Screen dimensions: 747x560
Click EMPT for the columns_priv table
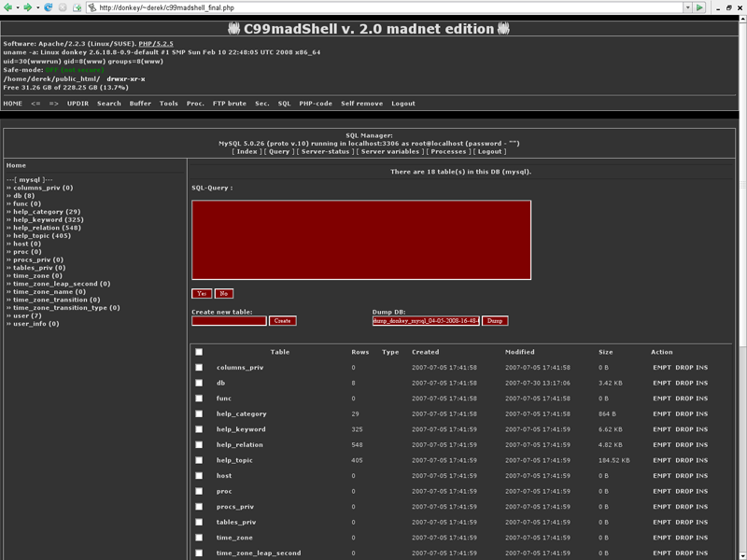(x=662, y=368)
